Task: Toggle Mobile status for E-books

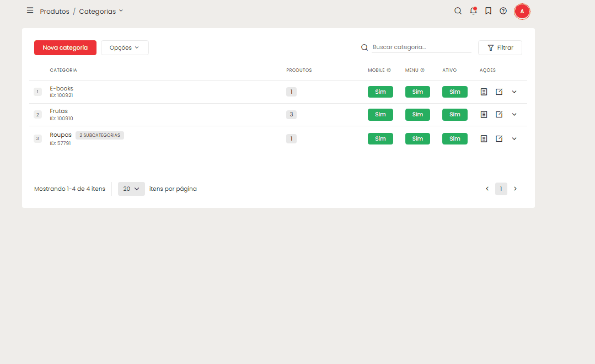Action: tap(380, 92)
